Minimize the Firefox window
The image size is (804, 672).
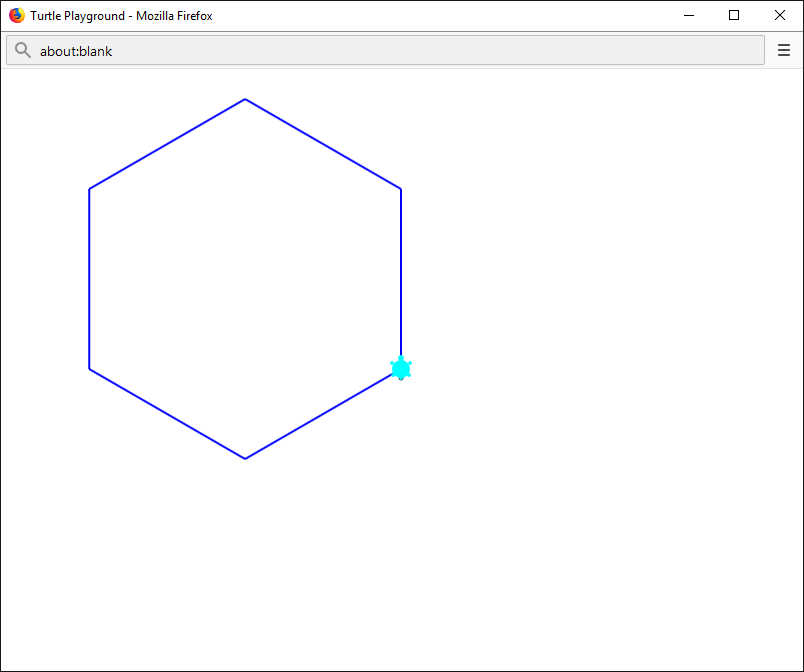pyautogui.click(x=689, y=15)
